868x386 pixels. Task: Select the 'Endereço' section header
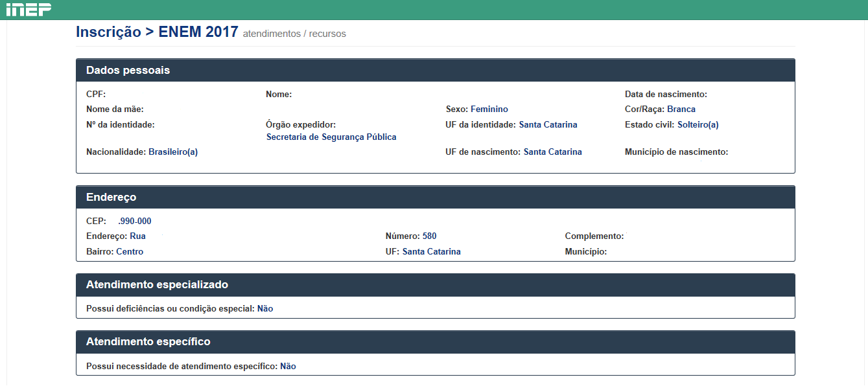pyautogui.click(x=436, y=197)
